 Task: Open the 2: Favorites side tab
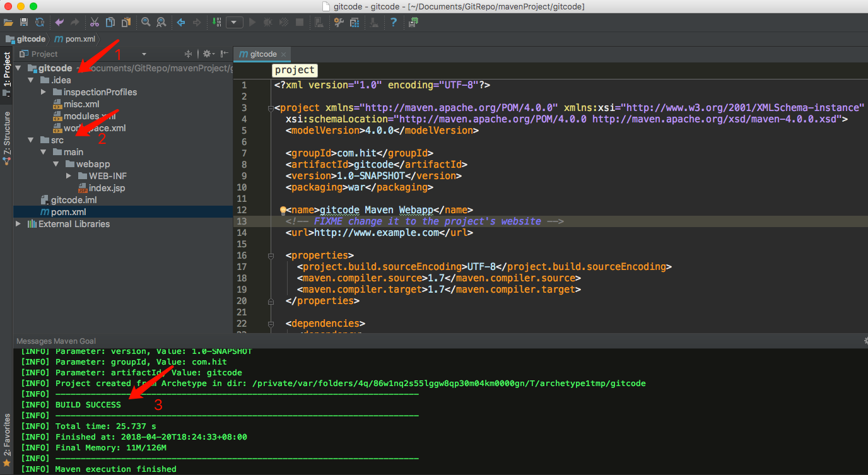6,439
